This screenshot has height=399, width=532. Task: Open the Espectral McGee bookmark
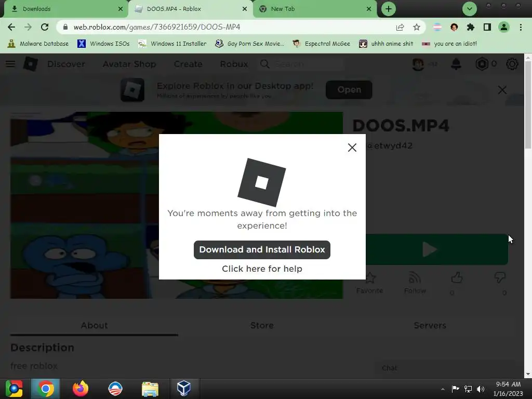[321, 44]
